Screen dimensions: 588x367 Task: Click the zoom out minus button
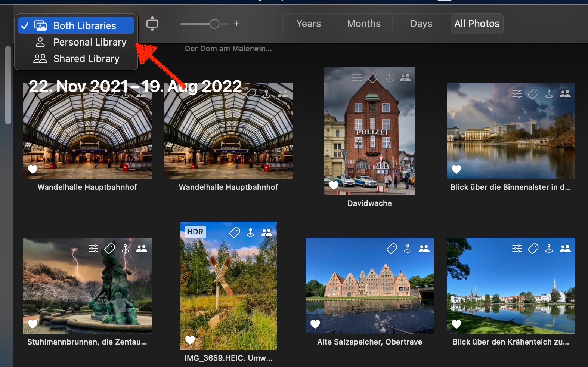click(x=173, y=24)
